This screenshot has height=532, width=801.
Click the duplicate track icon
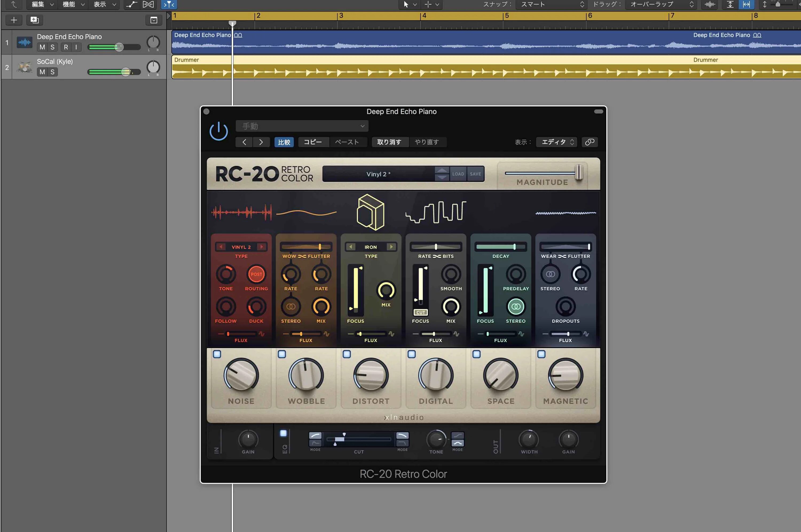(x=34, y=20)
